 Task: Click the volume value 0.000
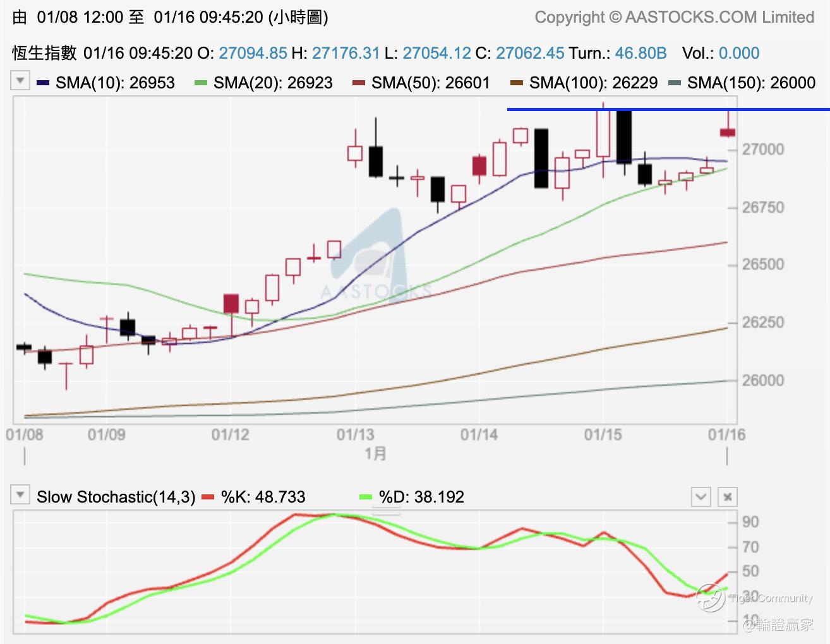click(x=739, y=52)
